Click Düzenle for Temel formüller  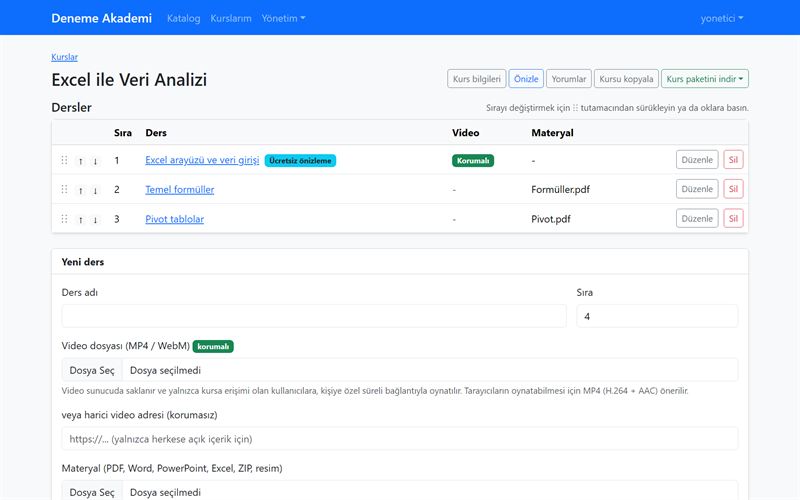697,189
